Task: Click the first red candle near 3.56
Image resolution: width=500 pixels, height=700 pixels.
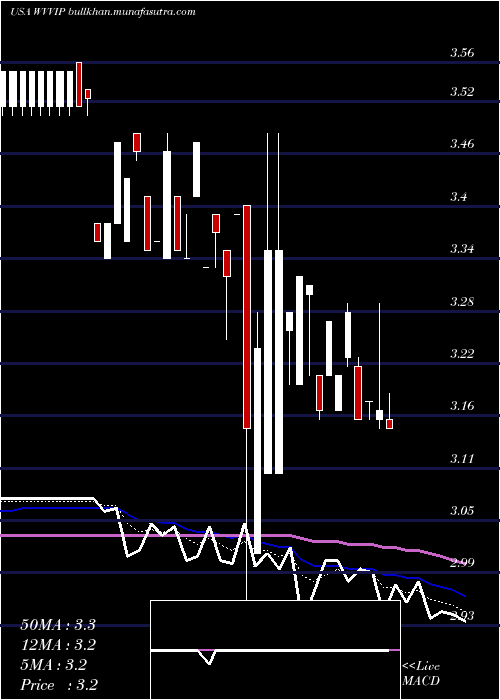Action: (79, 84)
